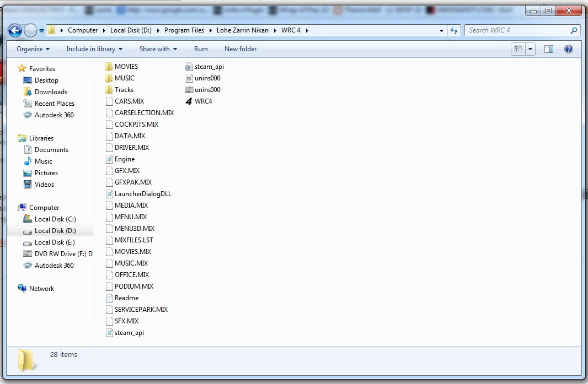
Task: Open Windows Explorer help
Action: point(569,49)
